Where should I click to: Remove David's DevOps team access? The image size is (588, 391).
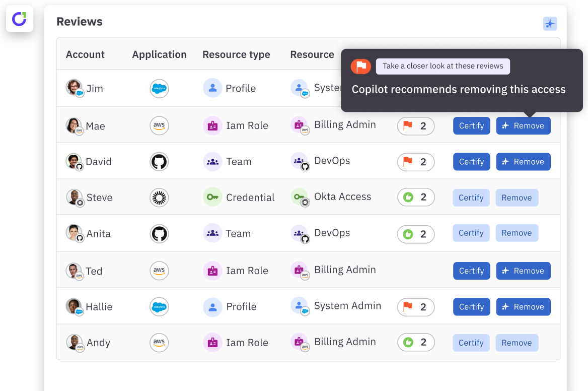(523, 161)
